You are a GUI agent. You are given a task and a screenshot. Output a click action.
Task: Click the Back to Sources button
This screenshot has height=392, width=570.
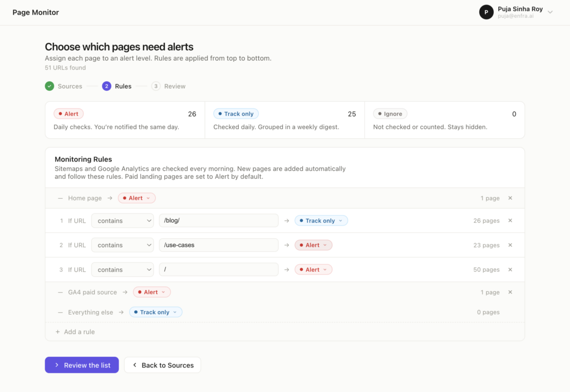point(163,365)
